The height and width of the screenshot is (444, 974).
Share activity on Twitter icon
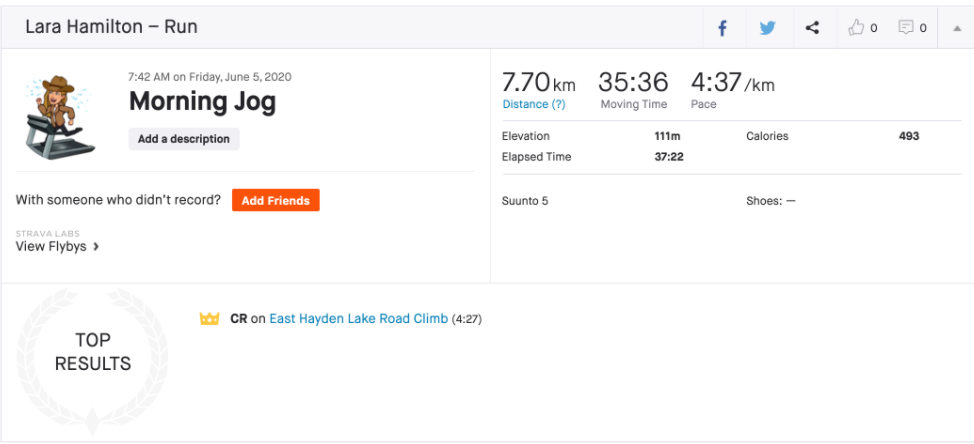coord(768,28)
